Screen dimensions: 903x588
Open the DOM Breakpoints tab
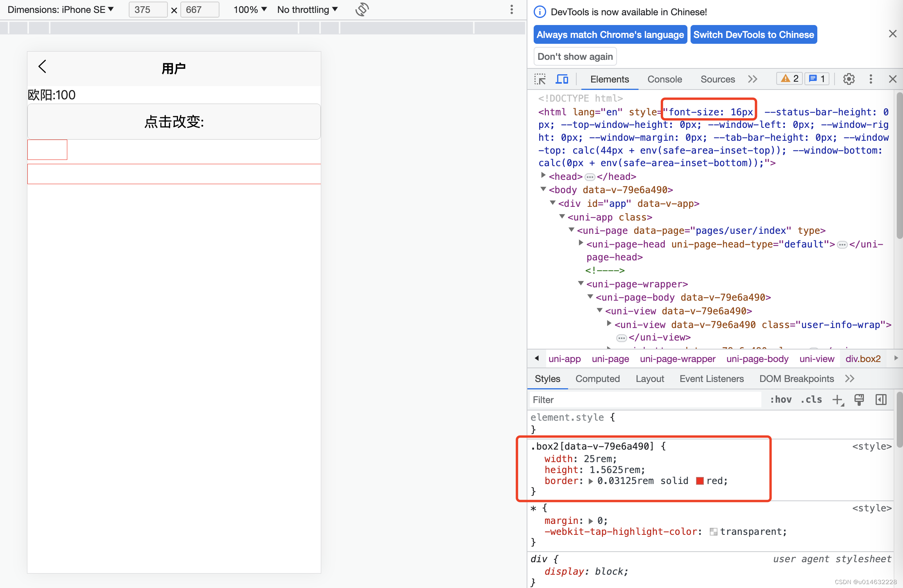pyautogui.click(x=796, y=379)
